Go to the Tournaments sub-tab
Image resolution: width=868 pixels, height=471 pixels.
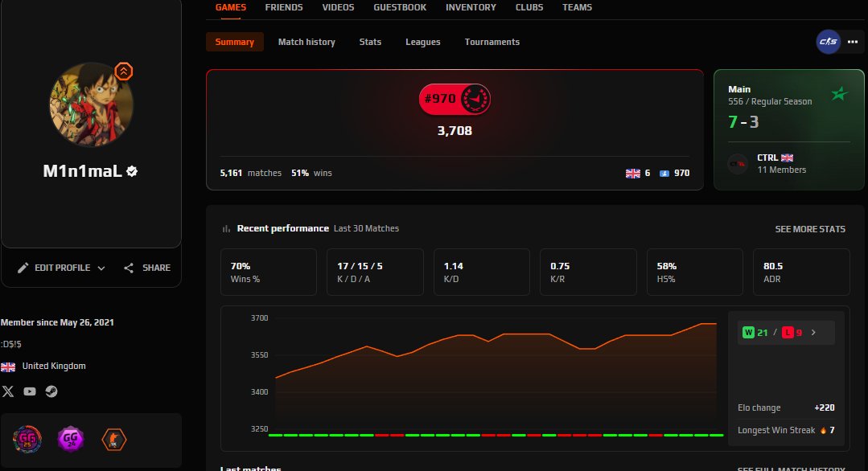pyautogui.click(x=492, y=42)
